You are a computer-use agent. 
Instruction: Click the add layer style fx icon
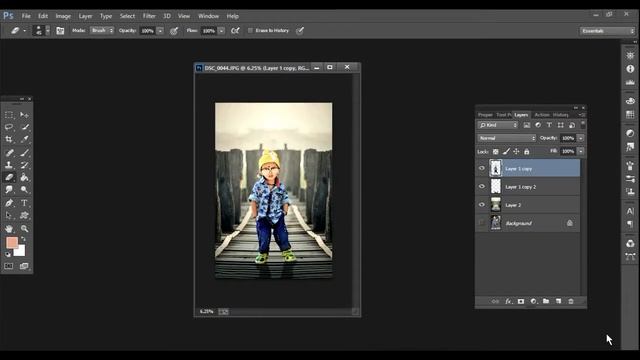(508, 301)
